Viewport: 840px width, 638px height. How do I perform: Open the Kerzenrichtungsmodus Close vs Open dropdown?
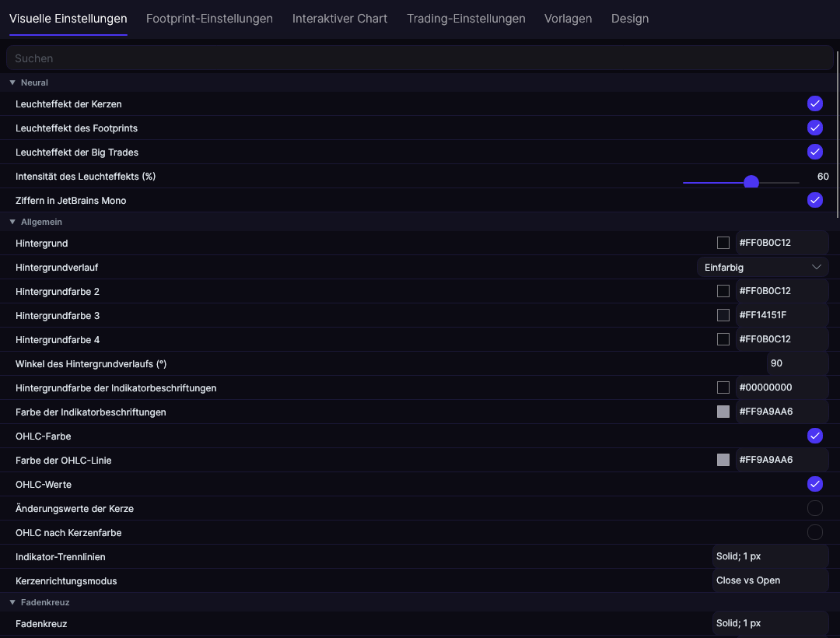point(770,580)
